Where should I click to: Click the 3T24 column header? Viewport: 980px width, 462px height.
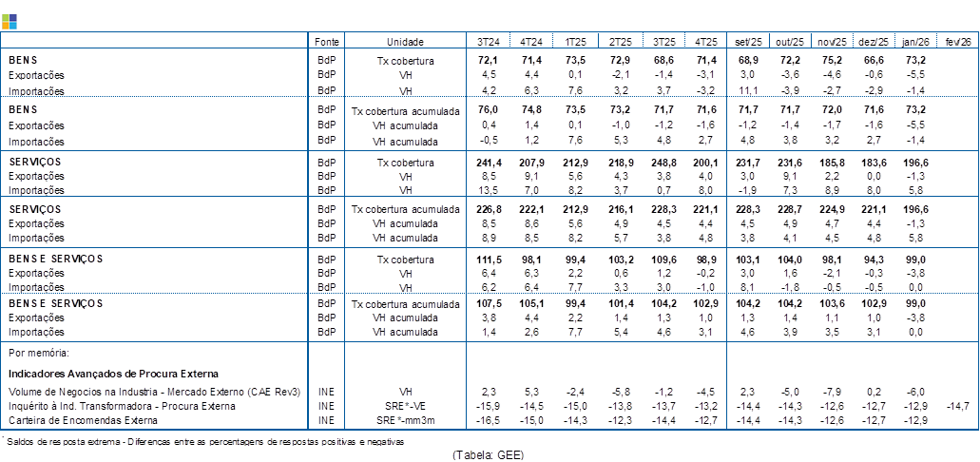pos(489,42)
